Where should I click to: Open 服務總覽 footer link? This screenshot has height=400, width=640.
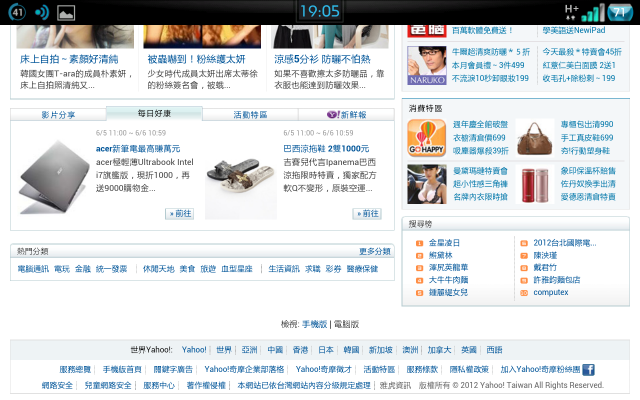(75, 369)
